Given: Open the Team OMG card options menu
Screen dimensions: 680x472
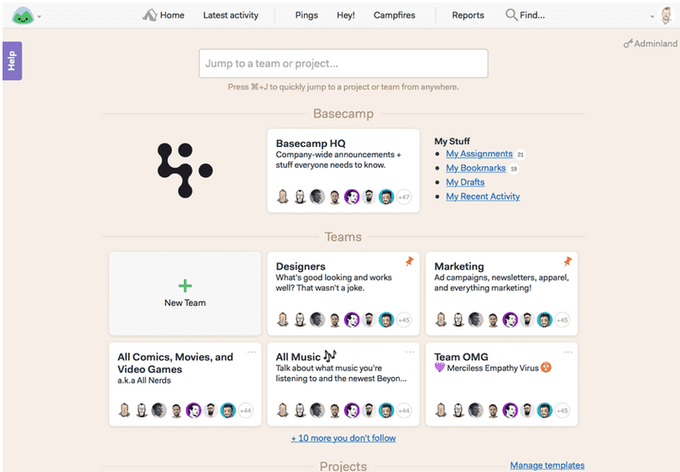Looking at the screenshot, I should coord(567,352).
